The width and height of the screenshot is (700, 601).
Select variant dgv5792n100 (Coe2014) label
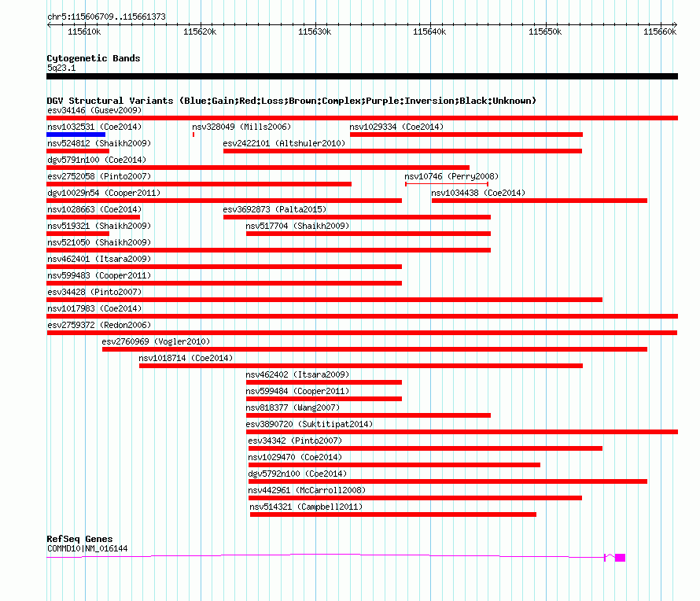tap(297, 474)
